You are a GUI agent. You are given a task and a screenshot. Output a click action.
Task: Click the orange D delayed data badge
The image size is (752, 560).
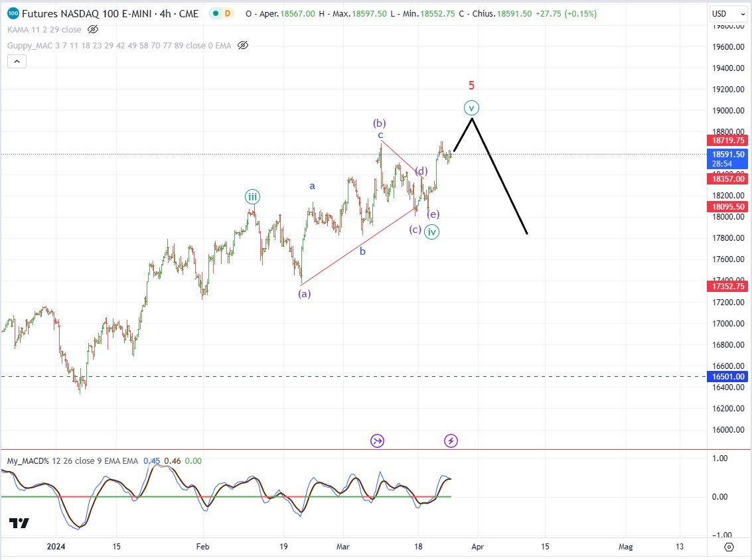[x=228, y=13]
